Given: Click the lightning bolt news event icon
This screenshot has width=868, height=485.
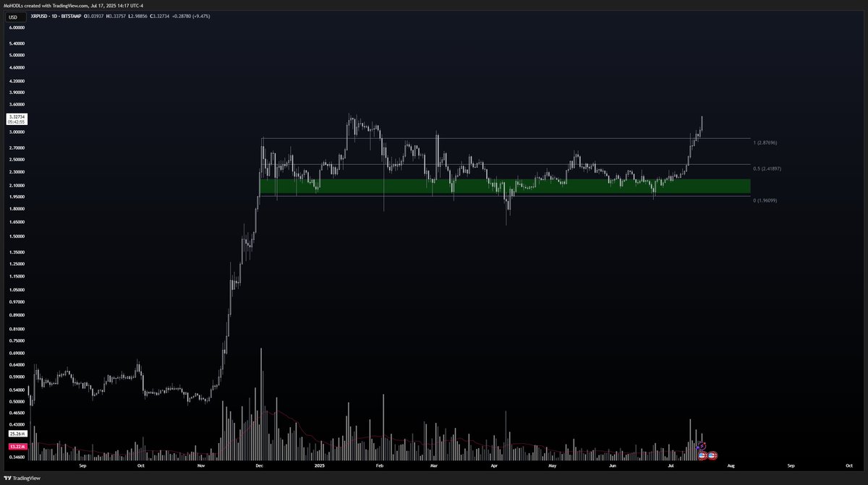Looking at the screenshot, I should coord(700,446).
